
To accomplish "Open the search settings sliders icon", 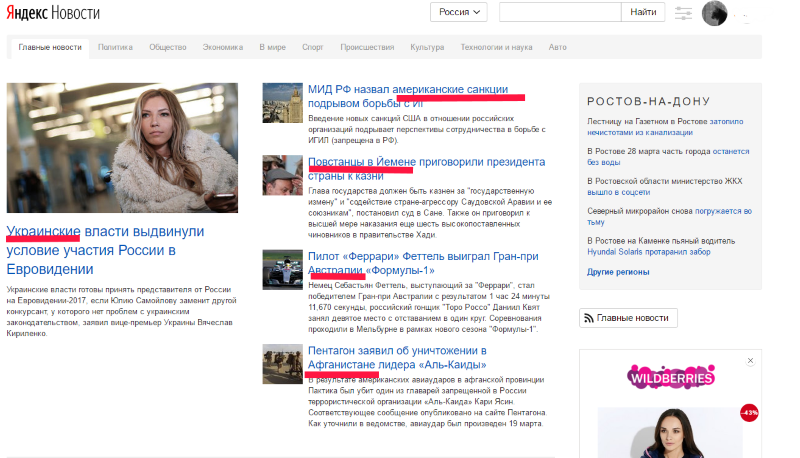I will point(683,13).
